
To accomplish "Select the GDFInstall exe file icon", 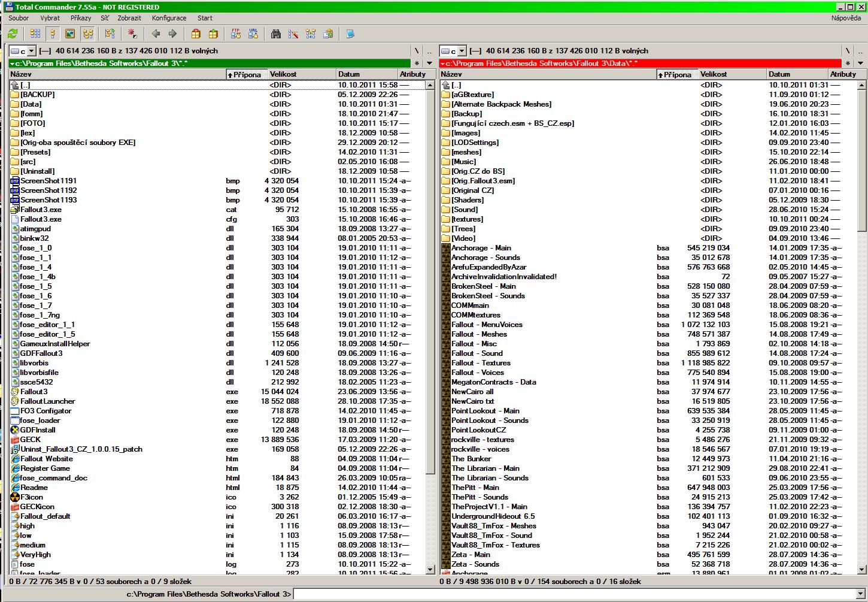I will [15, 430].
